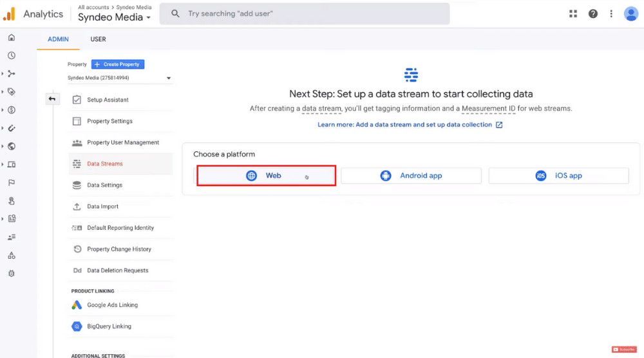The width and height of the screenshot is (644, 358).
Task: Click the Data Streams icon in the property menu
Action: 77,164
